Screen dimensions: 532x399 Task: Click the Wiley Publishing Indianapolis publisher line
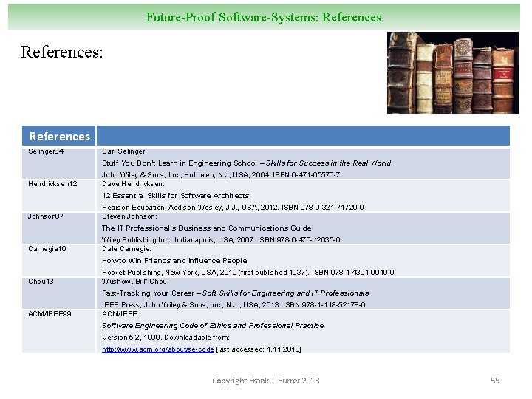[221, 240]
